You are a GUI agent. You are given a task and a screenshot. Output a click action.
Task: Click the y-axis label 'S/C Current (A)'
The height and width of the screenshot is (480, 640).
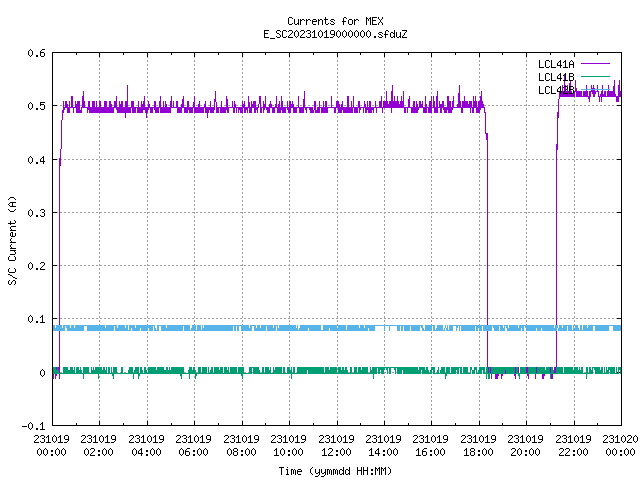pos(13,240)
